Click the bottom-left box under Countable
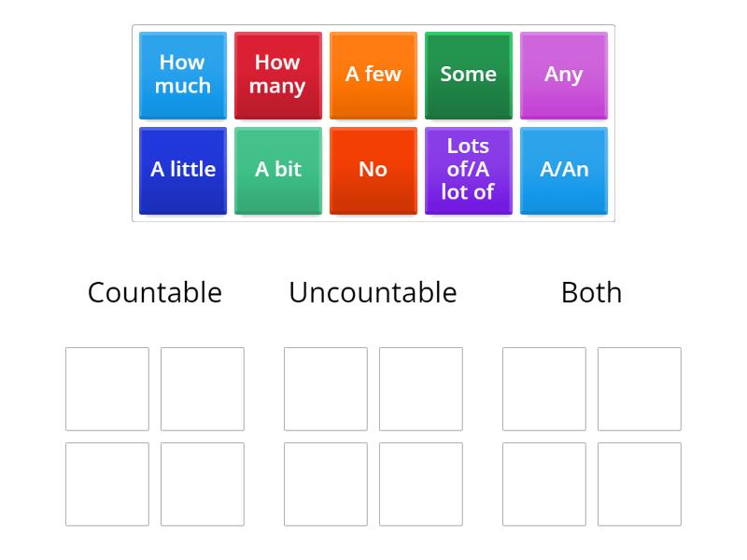The height and width of the screenshot is (560, 747). (x=106, y=487)
